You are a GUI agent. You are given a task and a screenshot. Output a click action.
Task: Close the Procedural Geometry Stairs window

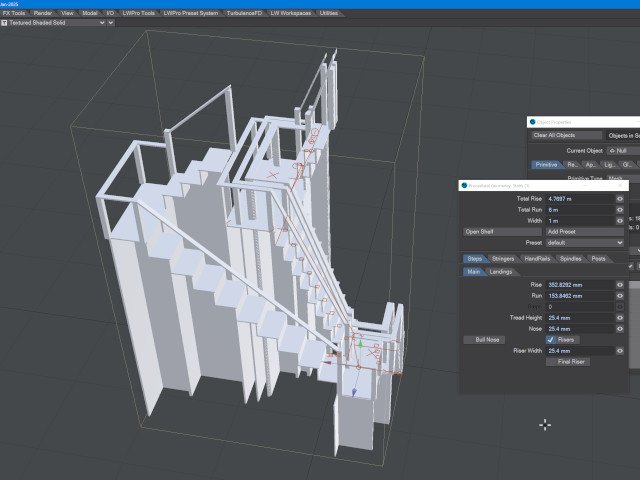pos(621,185)
